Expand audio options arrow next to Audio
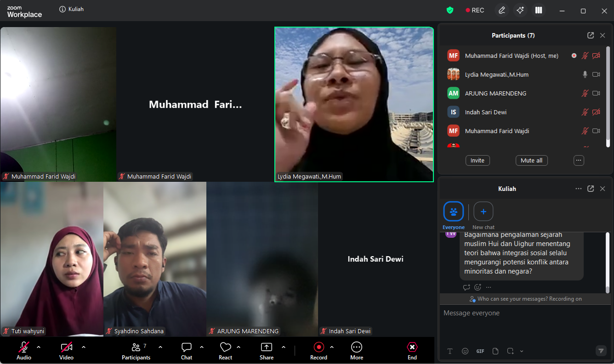614x364 pixels. click(x=39, y=347)
